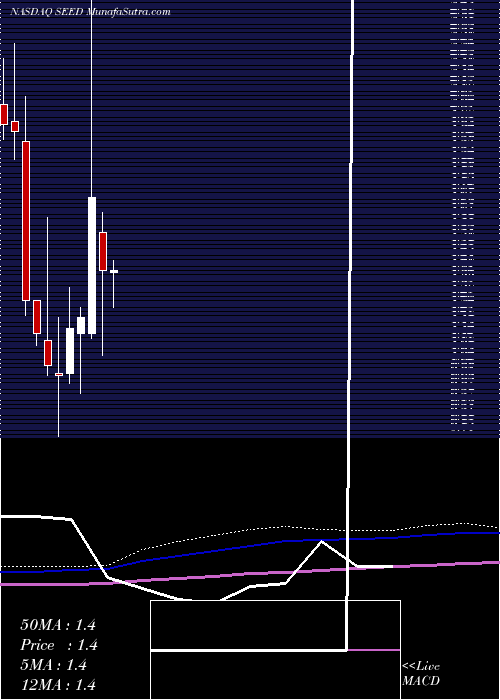Click the NASDAQ SEED MunafaSutra.com chart title
This screenshot has height=700, width=500.
point(90,12)
